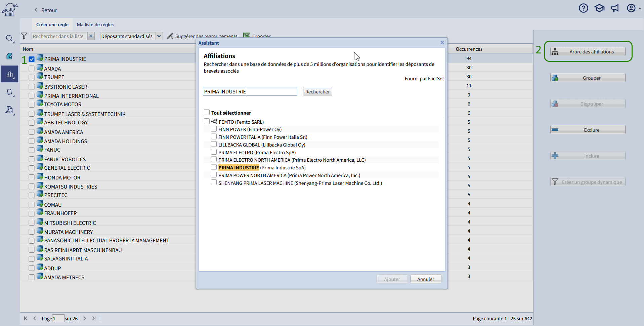Viewport: 644px width, 326px height.
Task: Click the hierarchy icon next to FEMTO
Action: tap(214, 121)
